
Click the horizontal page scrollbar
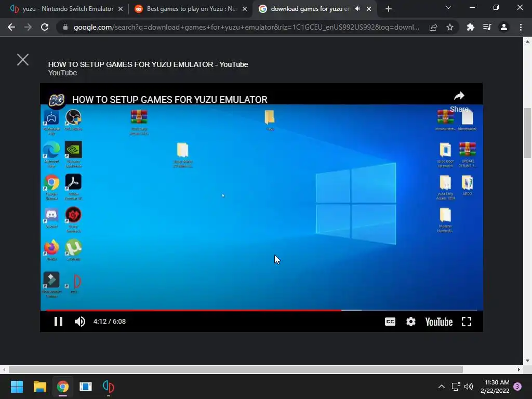pyautogui.click(x=236, y=369)
